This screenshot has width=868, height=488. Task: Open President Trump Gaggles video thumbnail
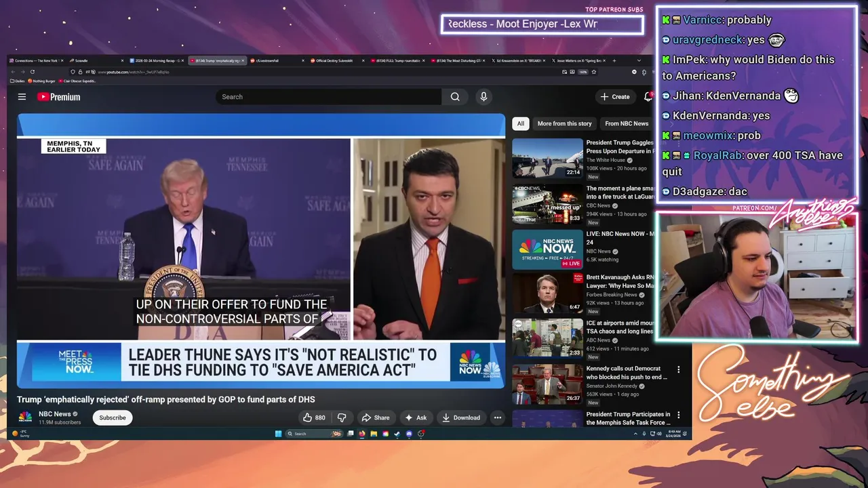point(547,158)
